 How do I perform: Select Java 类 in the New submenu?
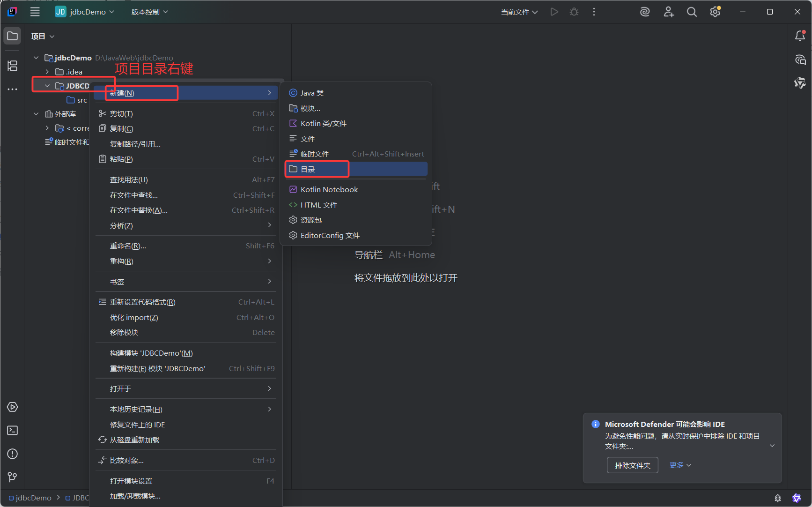click(x=356, y=93)
